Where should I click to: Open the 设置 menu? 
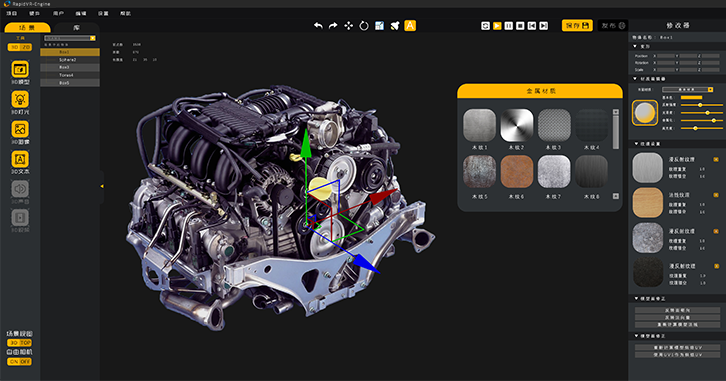103,13
